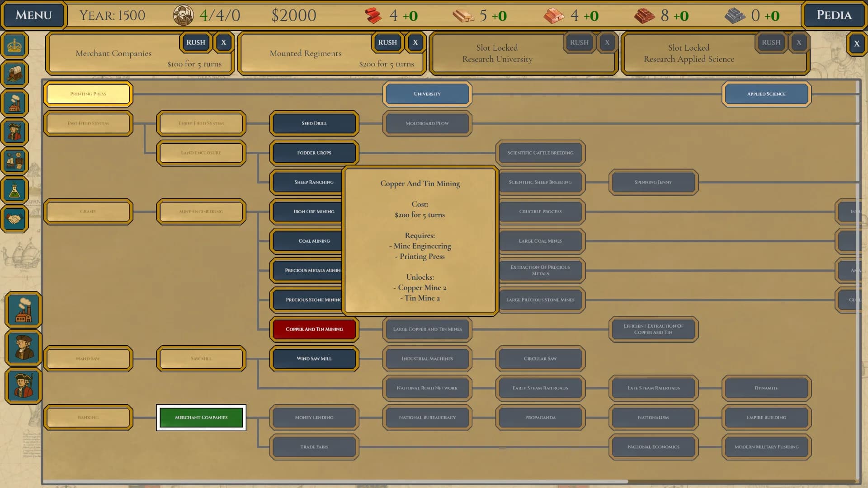Select the Trade Fairs technology
Image resolution: width=868 pixels, height=488 pixels.
(x=314, y=447)
